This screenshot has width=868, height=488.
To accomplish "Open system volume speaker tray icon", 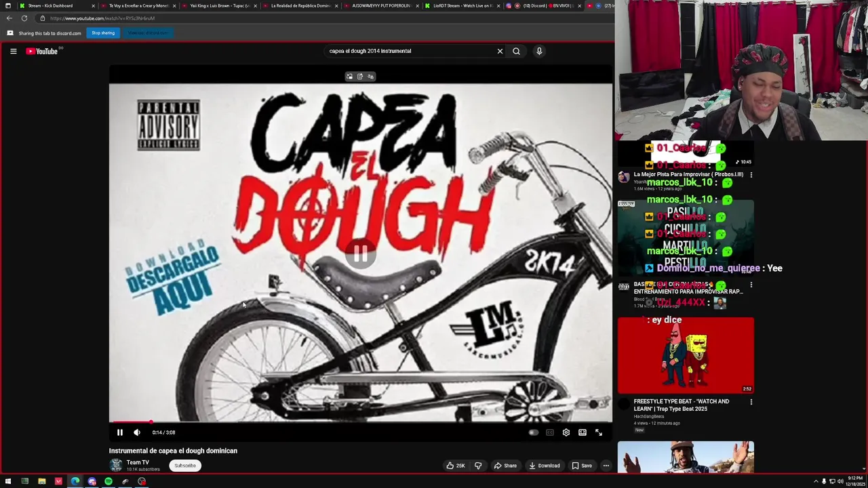I will coord(840,482).
